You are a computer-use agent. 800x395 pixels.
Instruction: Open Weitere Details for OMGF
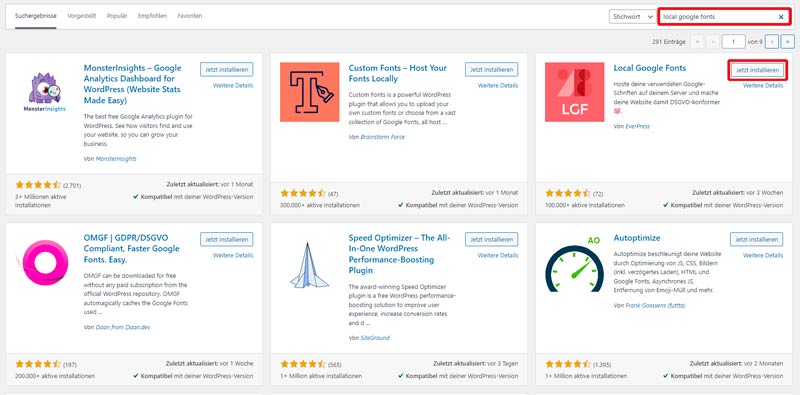233,255
